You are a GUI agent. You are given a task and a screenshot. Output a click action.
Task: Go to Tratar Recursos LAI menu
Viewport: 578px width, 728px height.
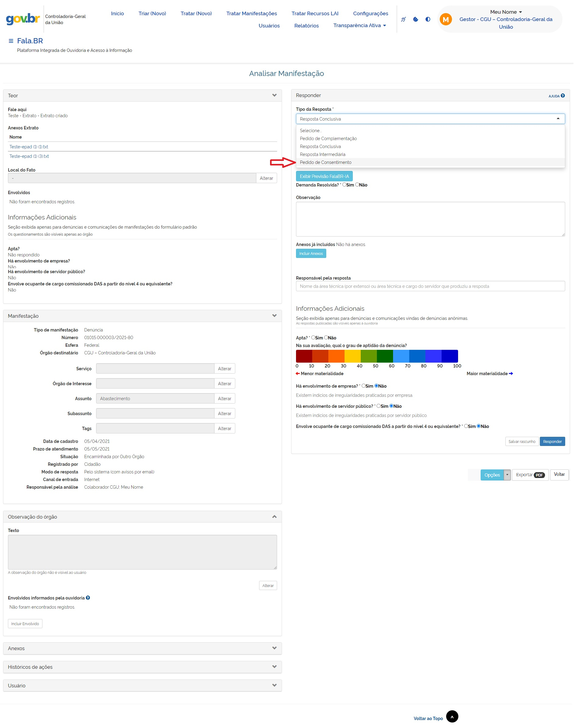tap(315, 13)
